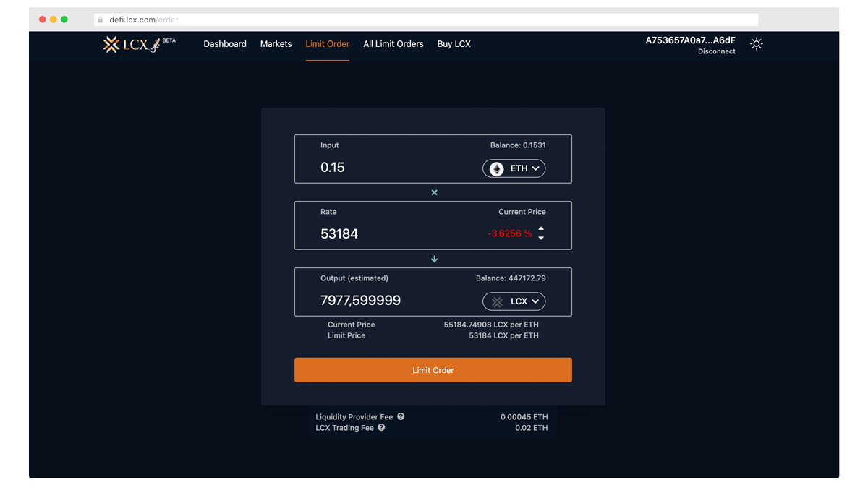This screenshot has width=868, height=485.
Task: Click the wallet address A753657A0a7...A6dF
Action: pyautogui.click(x=691, y=40)
